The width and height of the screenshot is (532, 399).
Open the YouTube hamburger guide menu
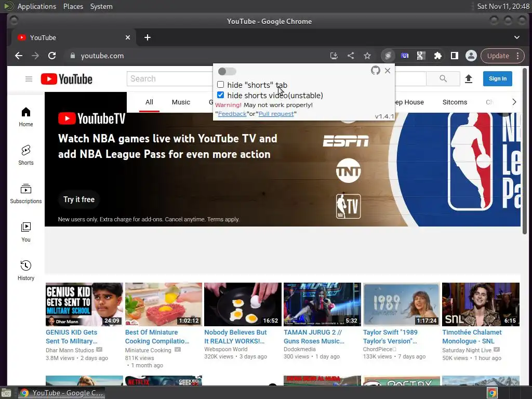click(x=29, y=79)
